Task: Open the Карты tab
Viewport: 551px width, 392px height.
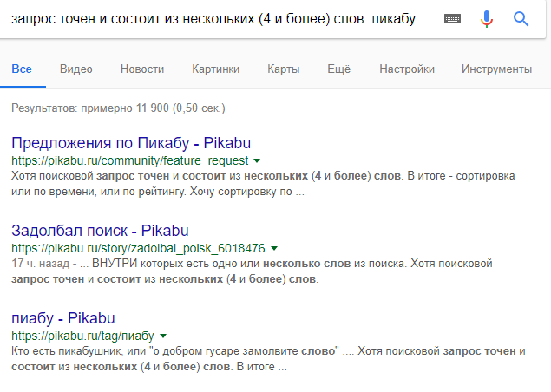Action: tap(284, 69)
